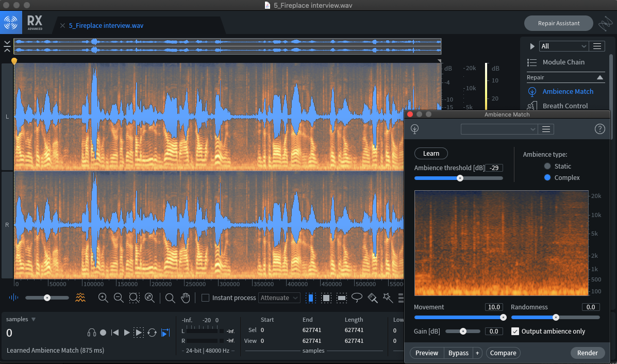
Task: Select the Magic Wand tool
Action: pyautogui.click(x=388, y=298)
